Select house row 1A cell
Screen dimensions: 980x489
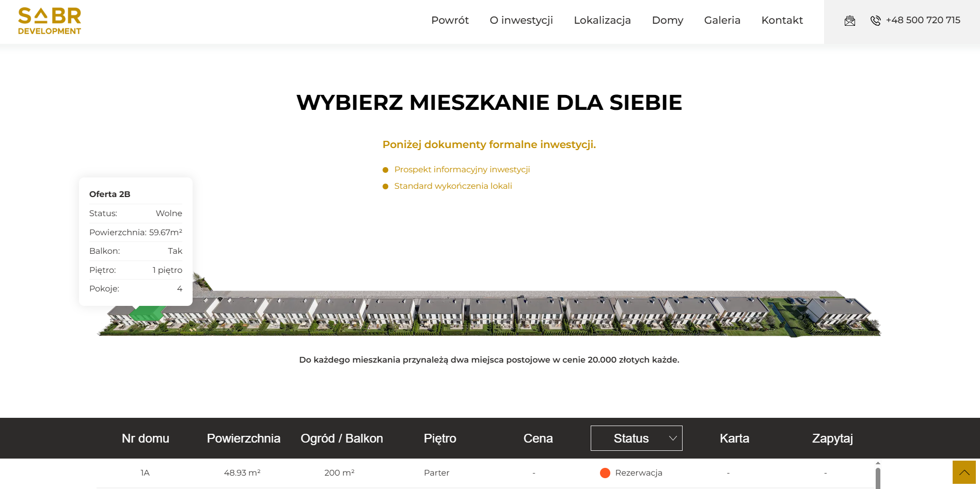145,472
